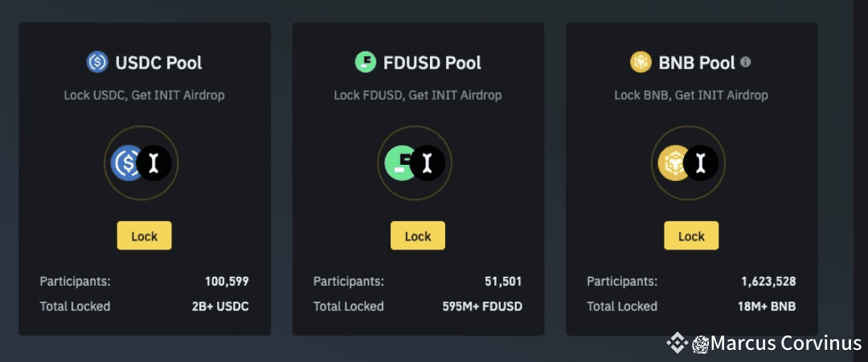Image resolution: width=868 pixels, height=362 pixels.
Task: Click USDC participants count 100,599
Action: [x=227, y=282]
